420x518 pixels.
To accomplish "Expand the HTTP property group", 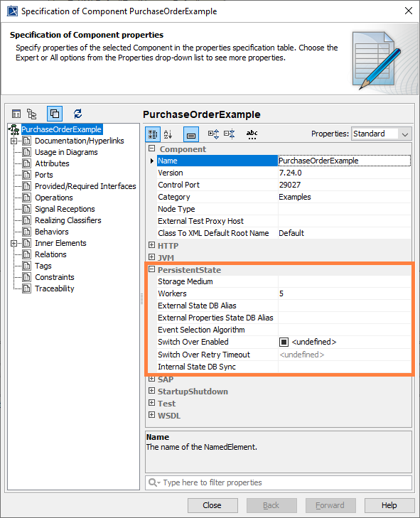I will [151, 245].
